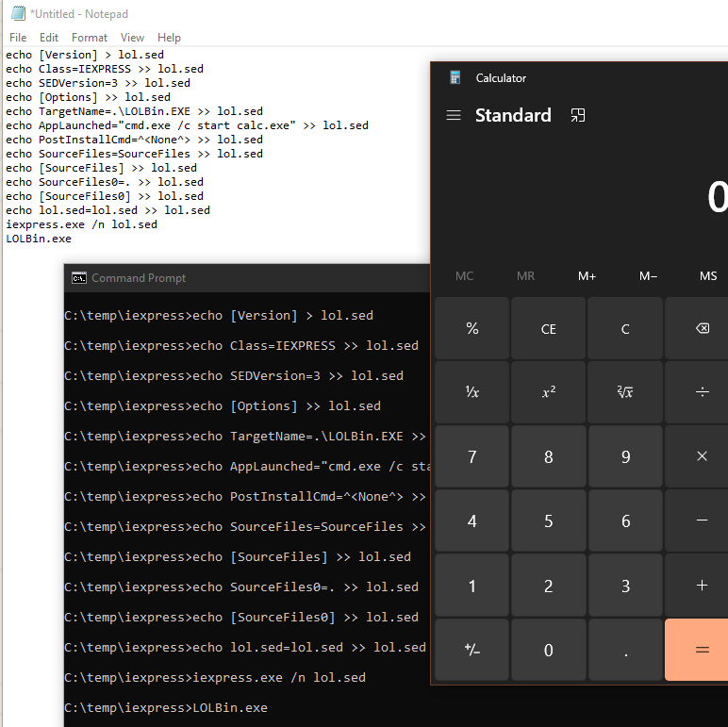Click digit 4 on Calculator
Viewport: 728px width, 727px height.
point(472,520)
